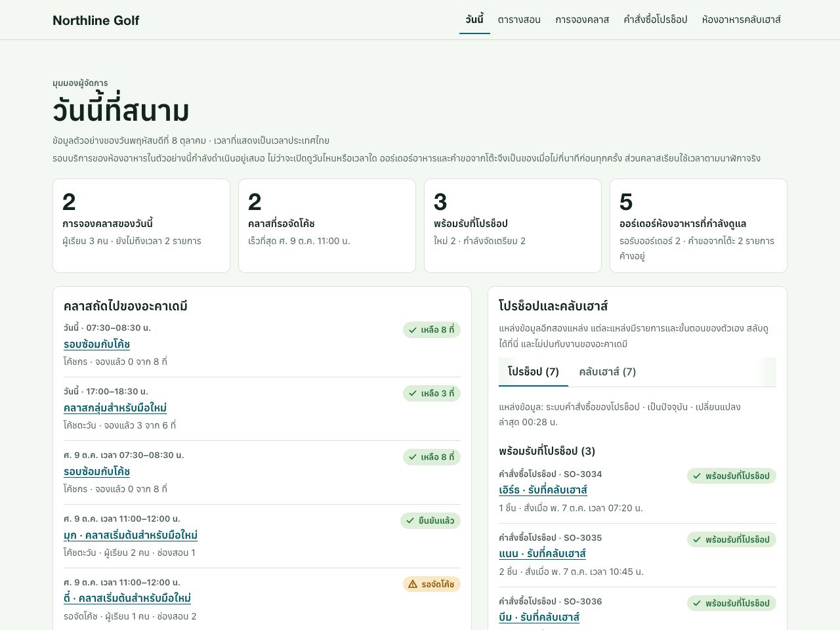
Task: Click the text โค้ชตะวัน · จองแล้ว 3 จาก 6 ที่
Action: point(120,426)
